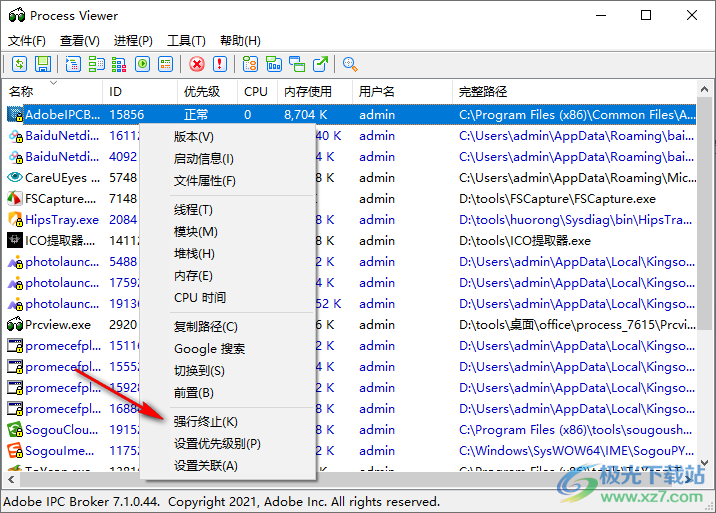
Task: Sort by the 优先级 column header
Action: (x=207, y=91)
